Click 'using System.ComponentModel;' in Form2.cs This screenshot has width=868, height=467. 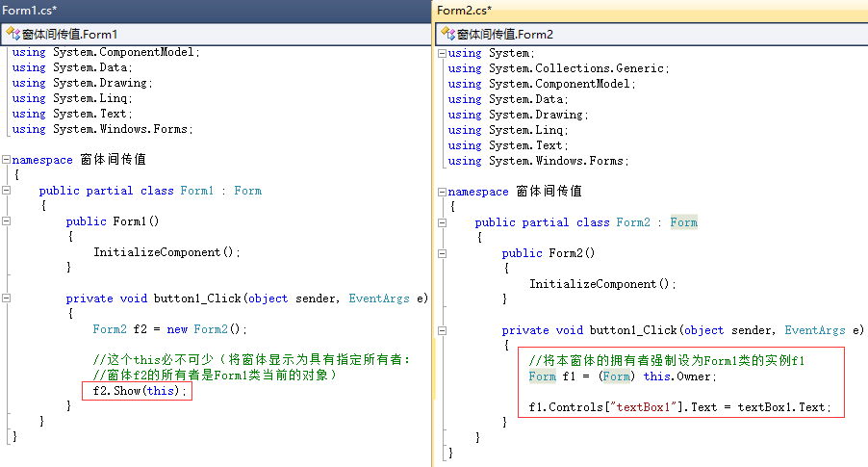click(542, 84)
